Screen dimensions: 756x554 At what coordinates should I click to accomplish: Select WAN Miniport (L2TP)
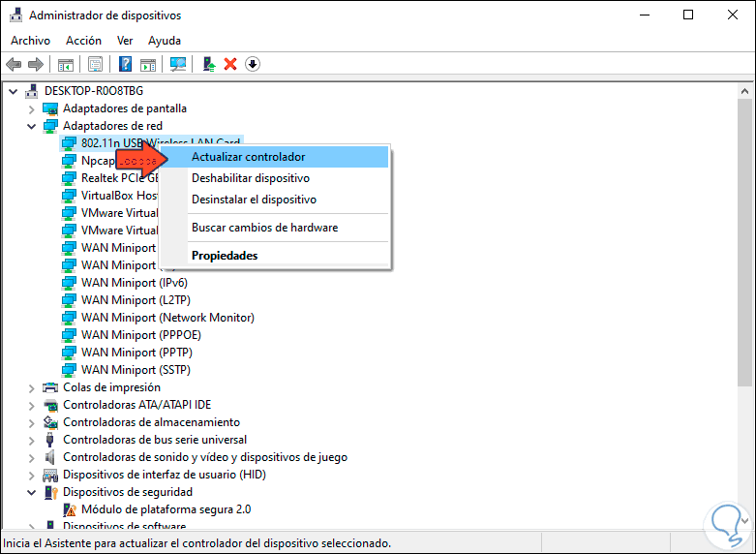(x=136, y=300)
